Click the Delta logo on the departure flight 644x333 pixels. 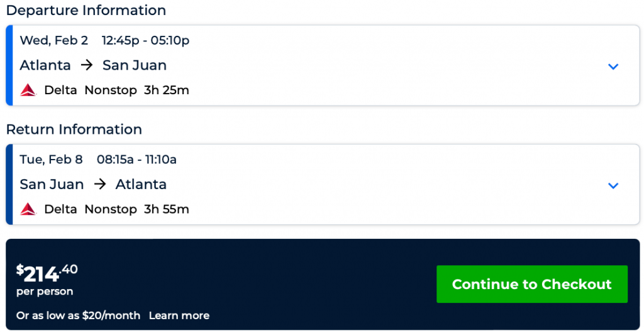click(x=29, y=90)
